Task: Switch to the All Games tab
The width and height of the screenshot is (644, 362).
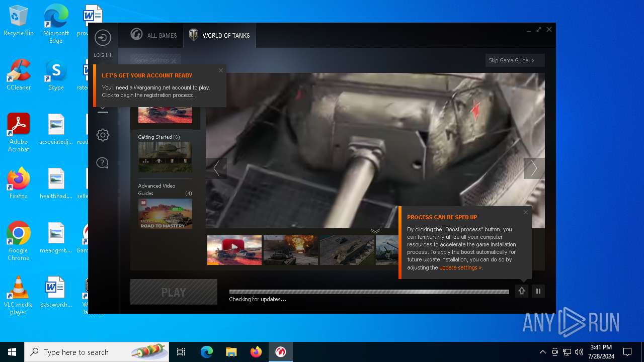Action: coord(153,35)
